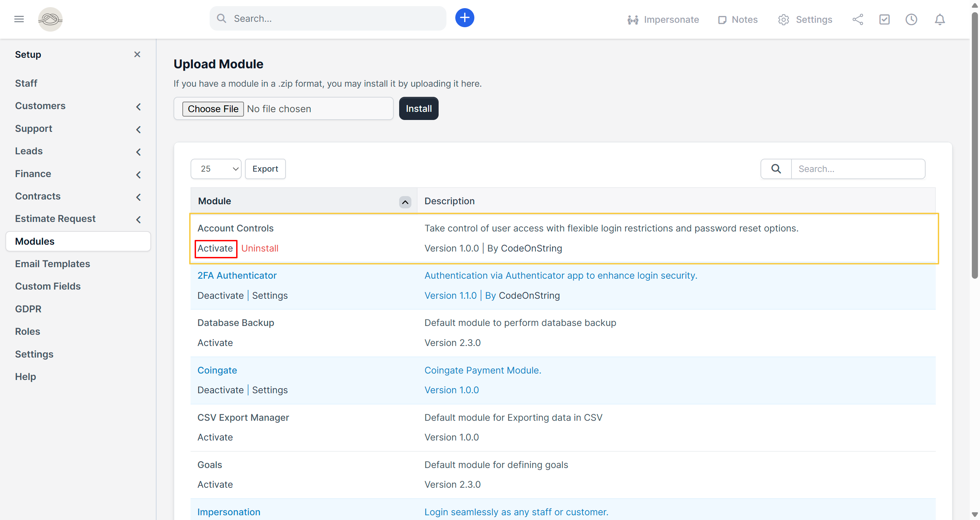
Task: Click the page vertical scrollbar
Action: pyautogui.click(x=974, y=144)
